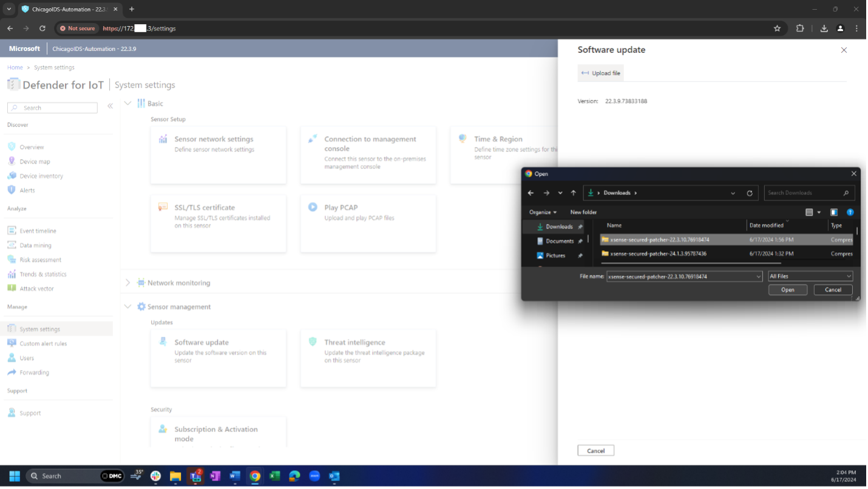Collapse the Sensor management section

pyautogui.click(x=127, y=307)
